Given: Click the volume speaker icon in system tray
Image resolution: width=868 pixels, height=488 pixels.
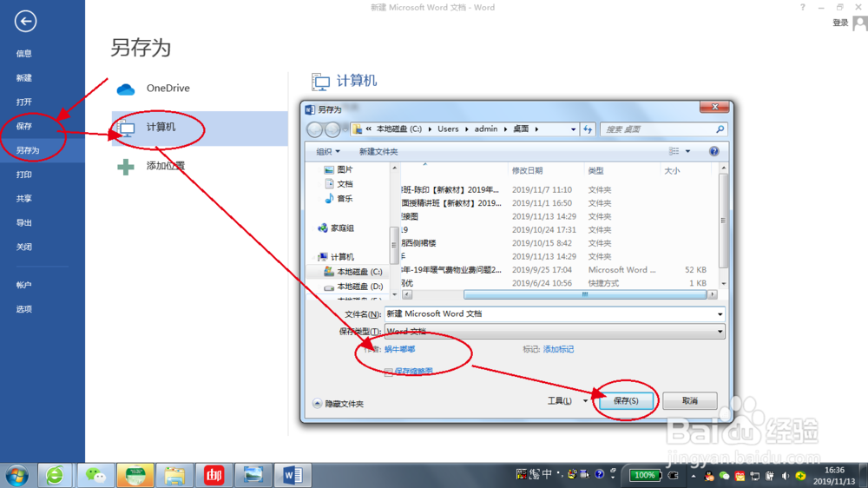Looking at the screenshot, I should point(786,476).
